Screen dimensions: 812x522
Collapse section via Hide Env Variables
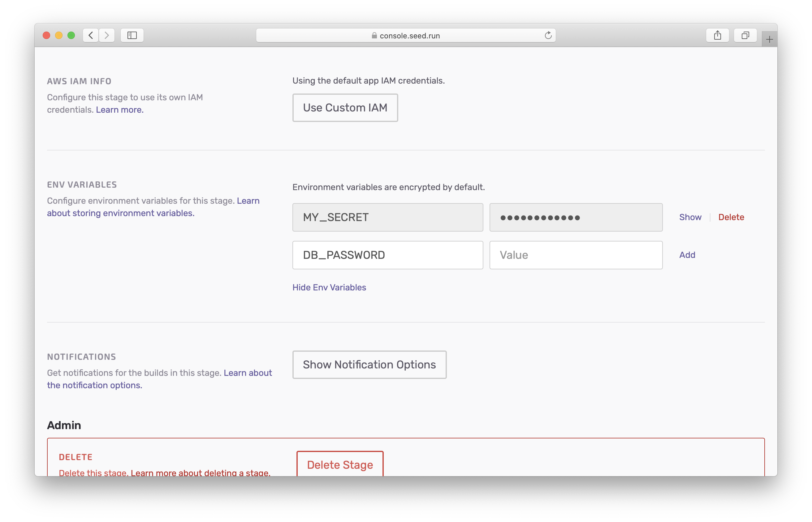coord(329,287)
